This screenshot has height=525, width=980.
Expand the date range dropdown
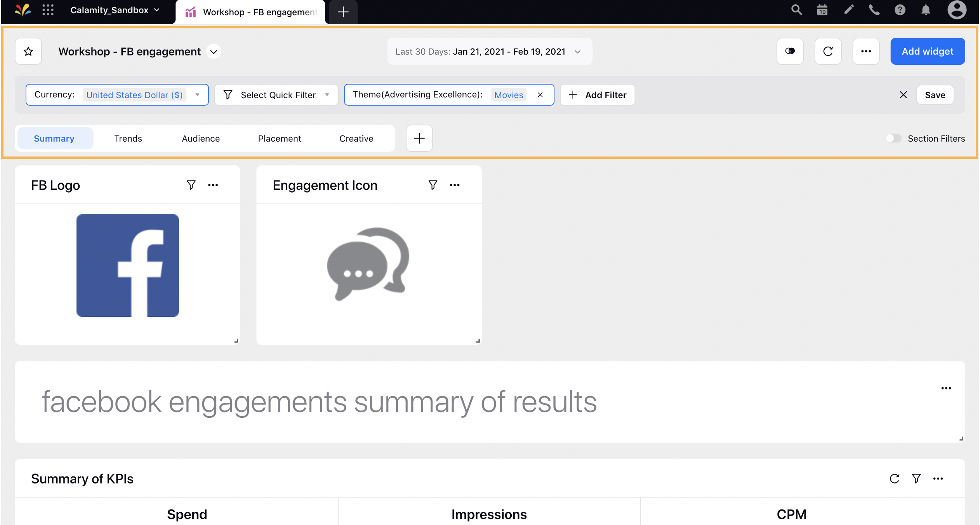tap(579, 51)
